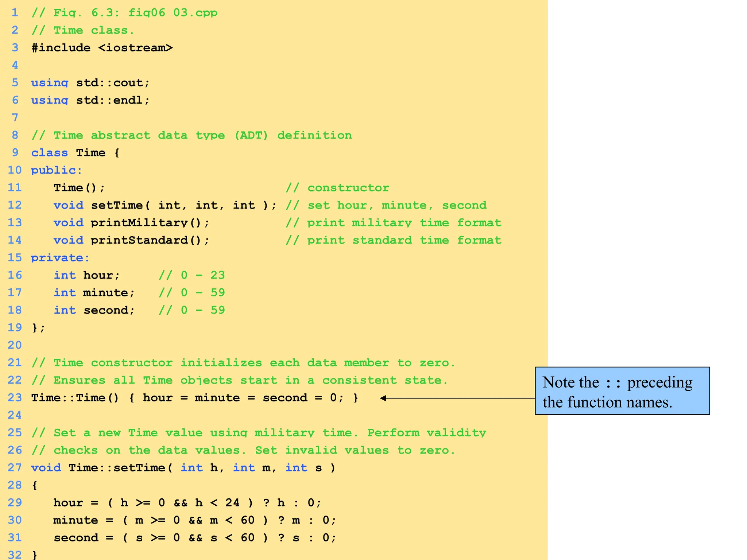The width and height of the screenshot is (747, 560).
Task: Click the minute assignment statement on line 30
Action: [194, 520]
